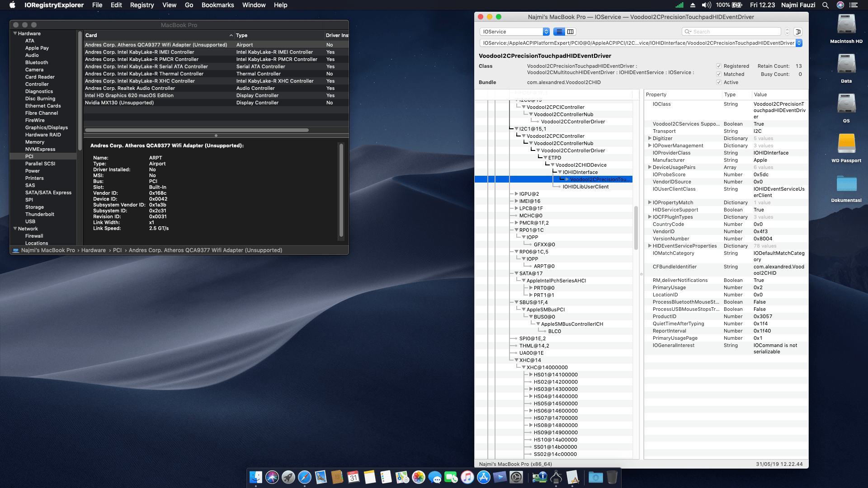
Task: Open the WD Passport external drive
Action: pos(846,144)
